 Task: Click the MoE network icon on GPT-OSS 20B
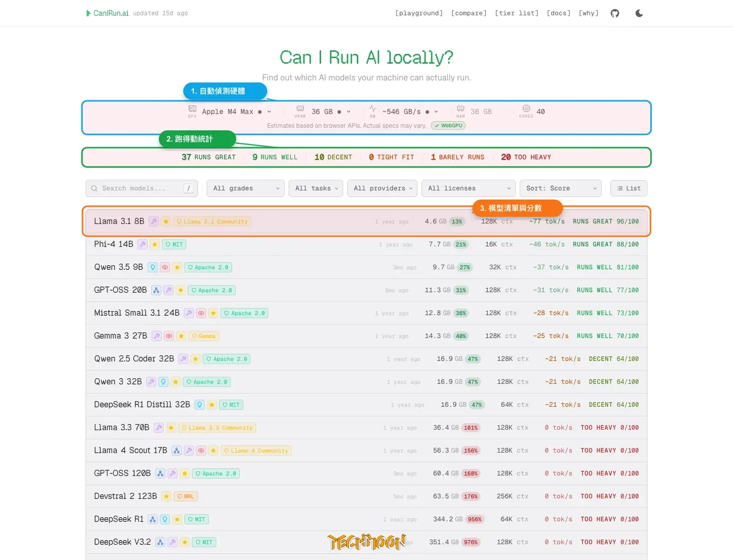tap(156, 290)
